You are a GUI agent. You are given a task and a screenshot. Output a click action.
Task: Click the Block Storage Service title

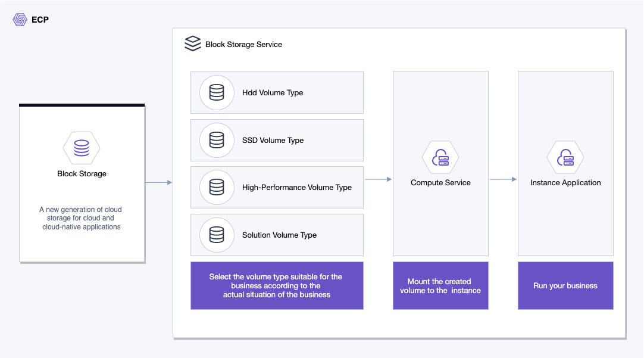(x=243, y=45)
